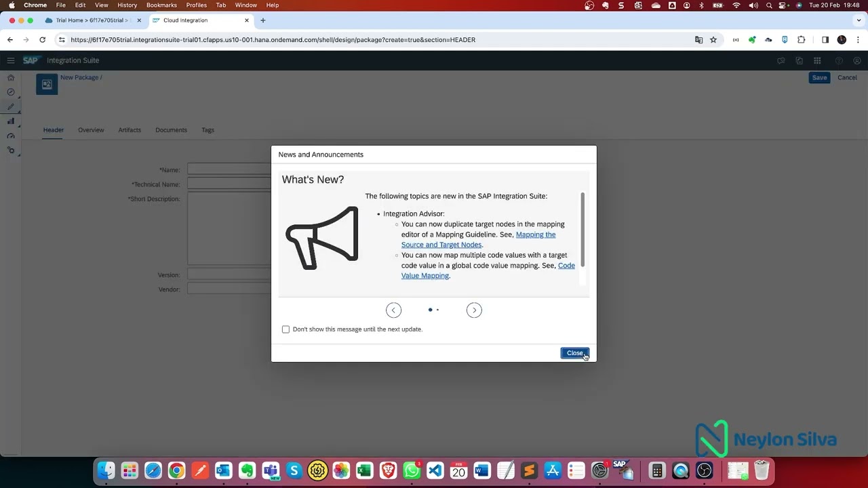The height and width of the screenshot is (488, 868).
Task: Open SAP copy icon in the header
Action: tap(800, 61)
